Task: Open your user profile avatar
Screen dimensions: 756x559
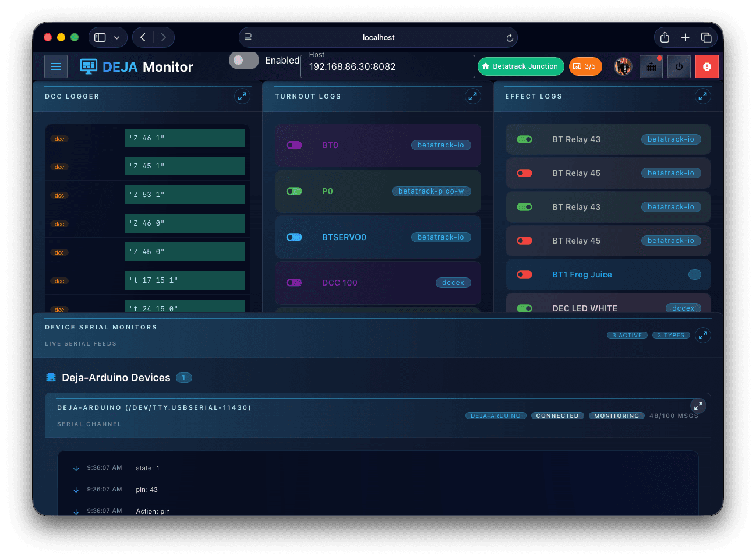Action: [x=623, y=66]
